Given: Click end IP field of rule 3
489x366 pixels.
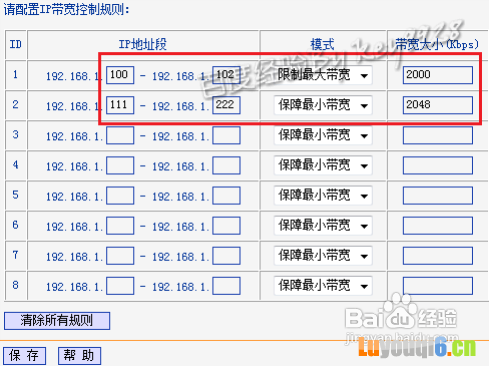Looking at the screenshot, I should point(226,135).
